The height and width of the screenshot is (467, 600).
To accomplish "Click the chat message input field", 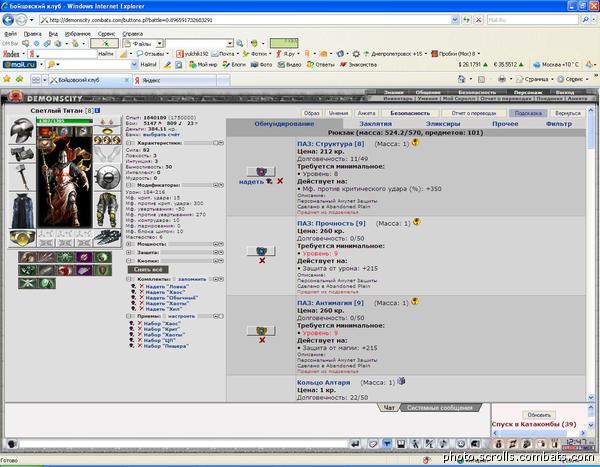I will [183, 444].
